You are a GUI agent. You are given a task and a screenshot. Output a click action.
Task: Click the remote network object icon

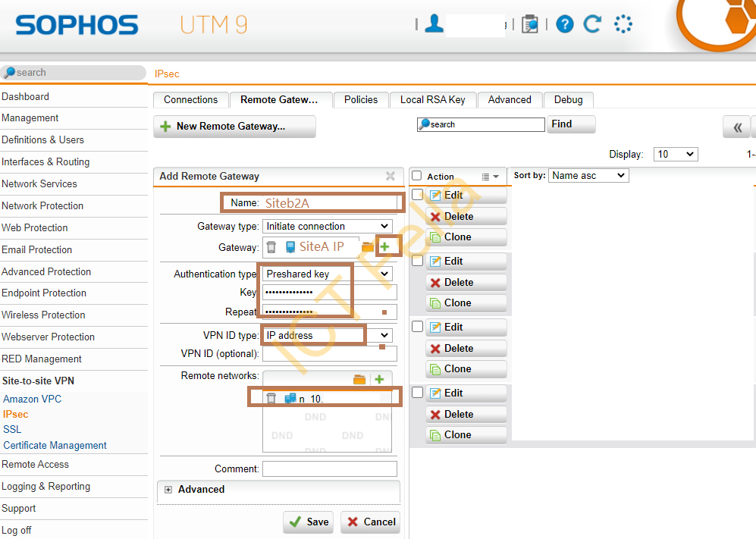coord(290,398)
